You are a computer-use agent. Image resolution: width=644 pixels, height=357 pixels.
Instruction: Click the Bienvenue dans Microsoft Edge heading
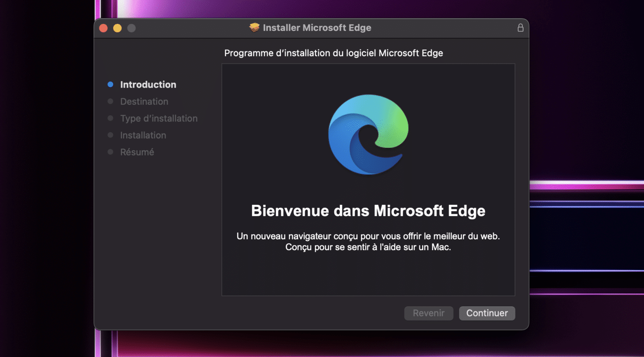pos(368,211)
